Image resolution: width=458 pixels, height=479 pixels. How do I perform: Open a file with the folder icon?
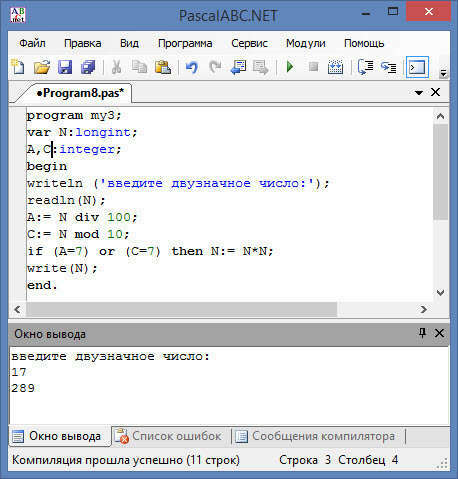pyautogui.click(x=42, y=67)
